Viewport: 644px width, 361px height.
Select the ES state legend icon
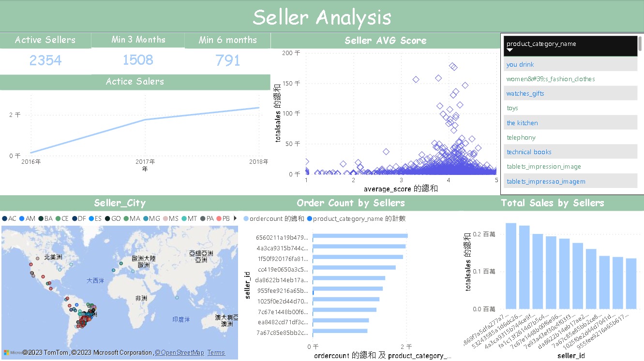coord(92,218)
